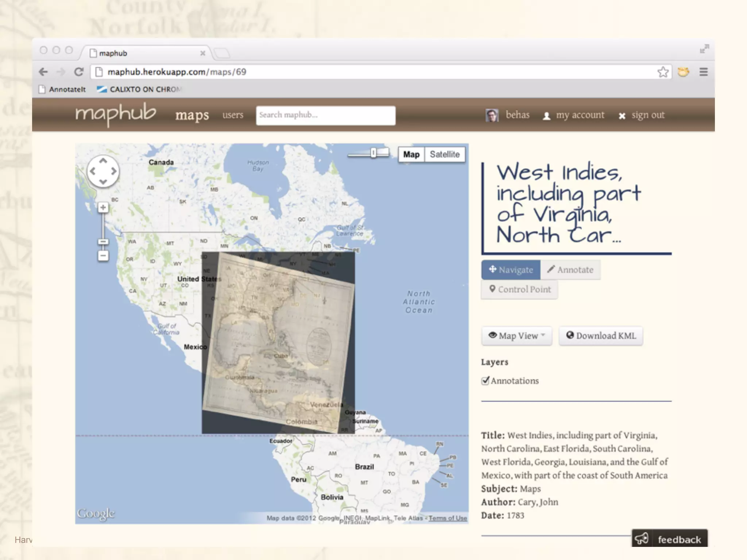Click the Brazil label on the map
This screenshot has height=560, width=747.
click(x=364, y=467)
